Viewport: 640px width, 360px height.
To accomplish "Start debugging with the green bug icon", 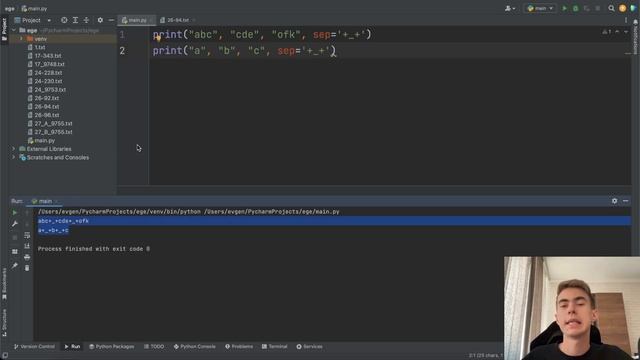I will click(576, 8).
